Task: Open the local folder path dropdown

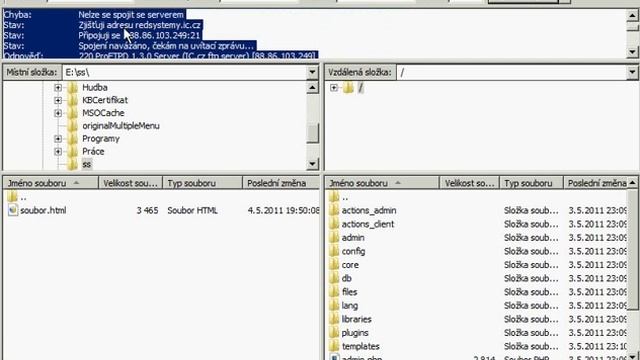Action: 312,73
